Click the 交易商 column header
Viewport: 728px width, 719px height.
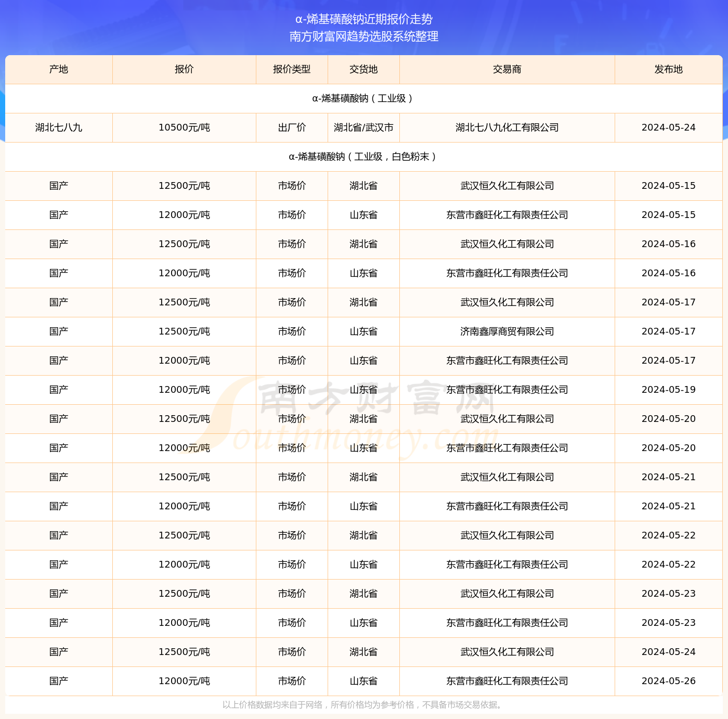tap(507, 69)
